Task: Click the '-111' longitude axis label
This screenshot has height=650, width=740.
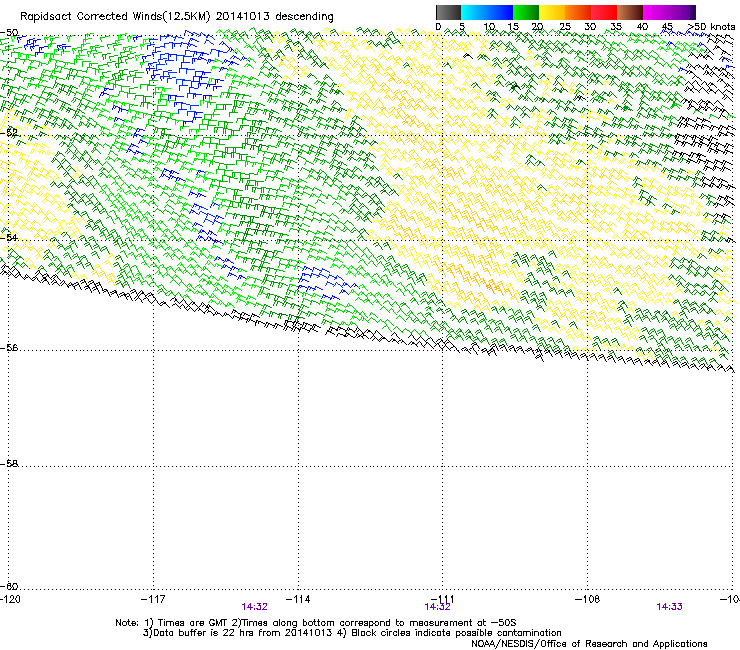Action: [443, 599]
